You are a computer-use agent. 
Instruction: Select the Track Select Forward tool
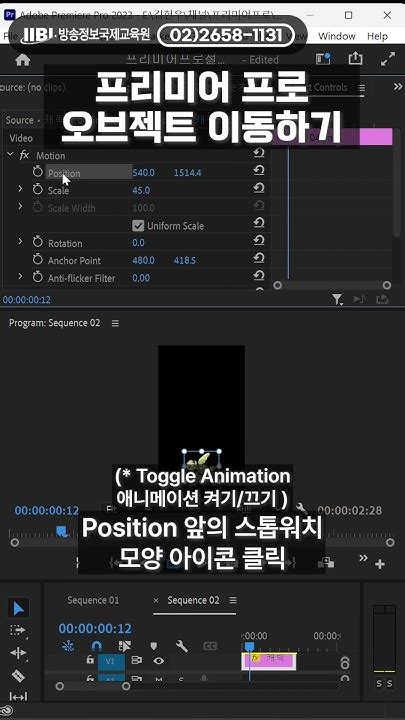pos(18,630)
